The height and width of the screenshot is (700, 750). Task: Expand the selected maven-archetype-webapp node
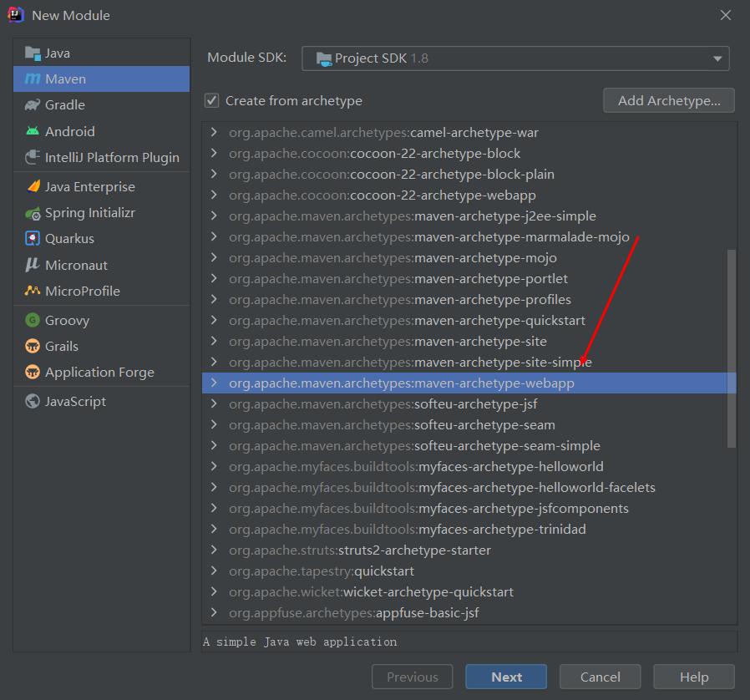click(214, 383)
